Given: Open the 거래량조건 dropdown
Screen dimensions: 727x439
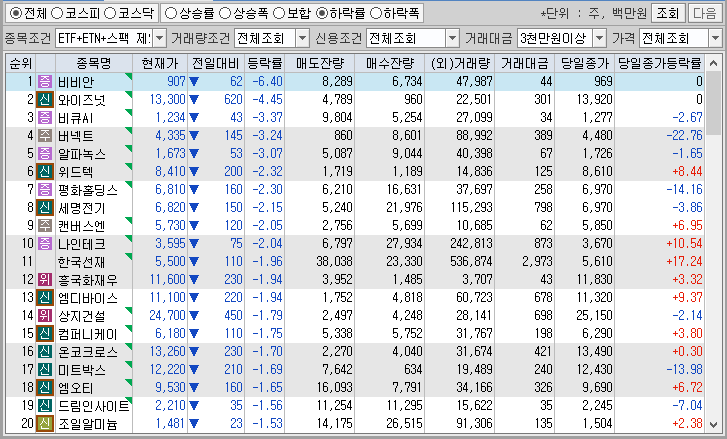Looking at the screenshot, I should pos(302,38).
